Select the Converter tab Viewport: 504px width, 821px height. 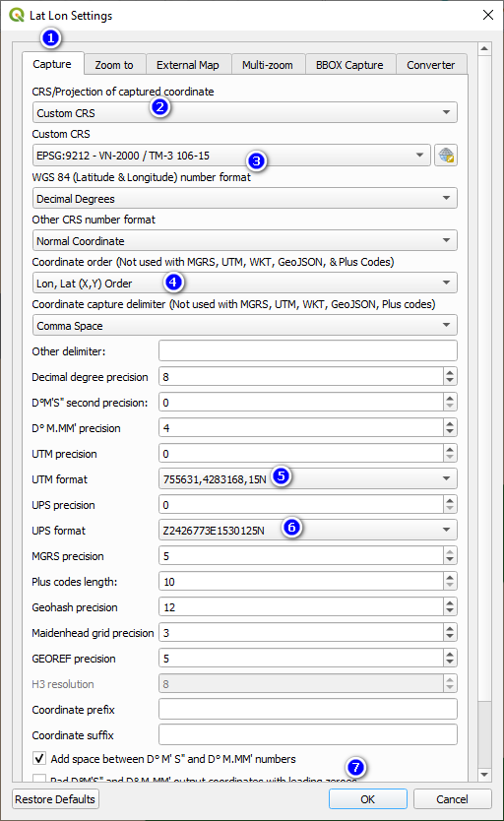tap(431, 65)
